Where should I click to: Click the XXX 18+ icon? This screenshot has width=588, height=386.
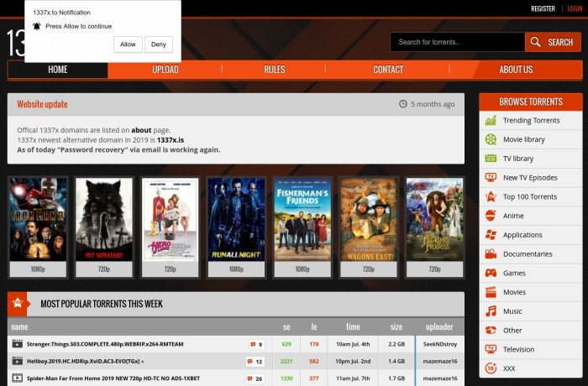[491, 368]
